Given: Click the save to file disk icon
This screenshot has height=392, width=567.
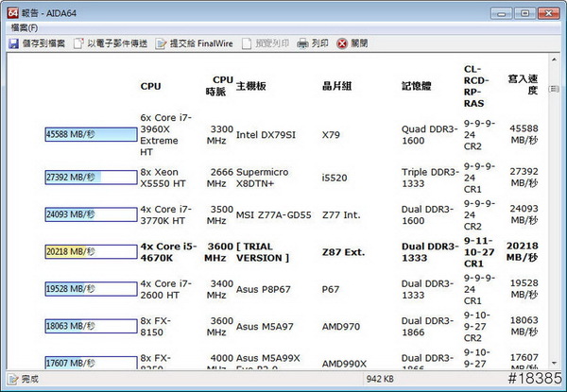Looking at the screenshot, I should 13,43.
